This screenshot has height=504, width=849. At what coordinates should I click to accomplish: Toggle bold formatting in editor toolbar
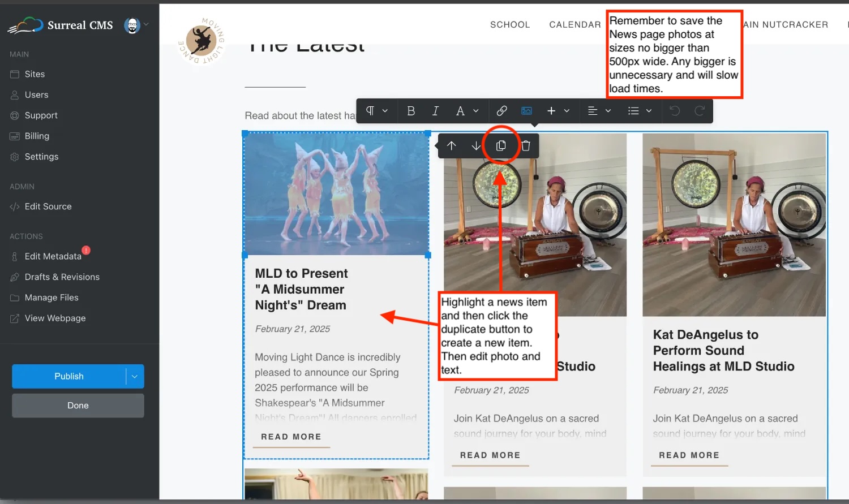411,111
